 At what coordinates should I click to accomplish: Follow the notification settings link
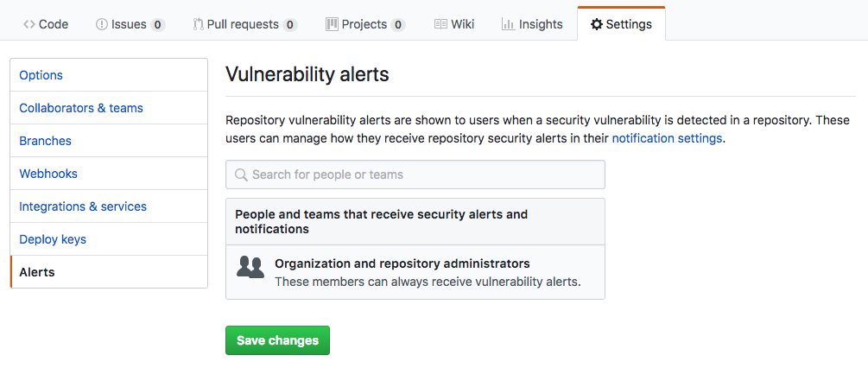point(667,138)
